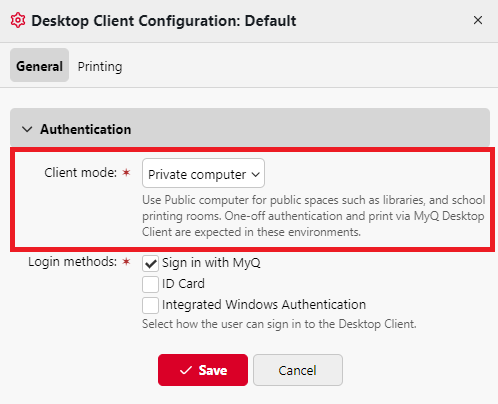Cancel the configuration changes
The image size is (498, 404).
(298, 370)
